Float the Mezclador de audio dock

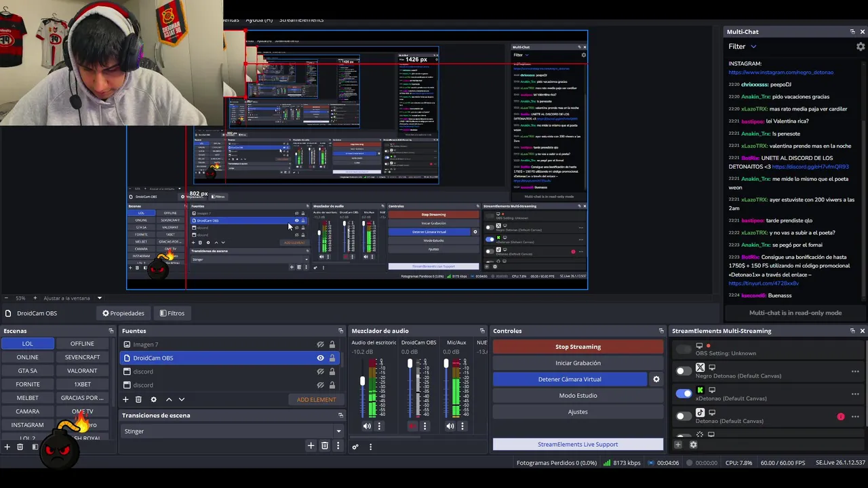point(482,331)
